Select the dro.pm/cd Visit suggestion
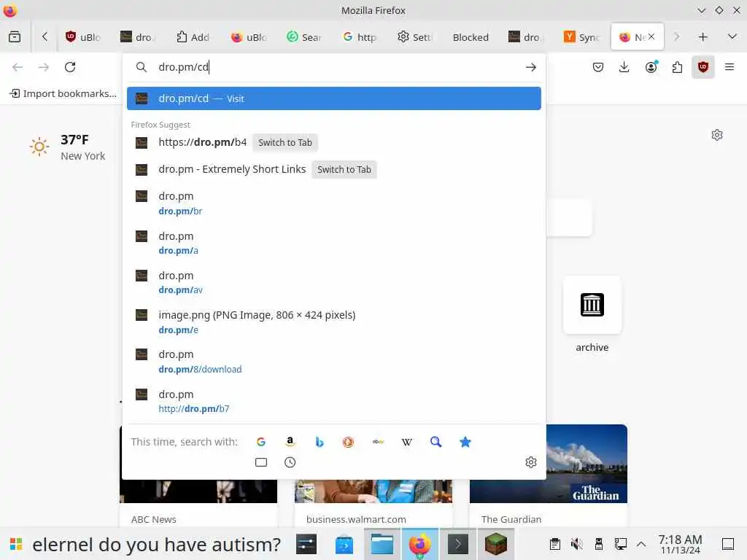 click(x=334, y=98)
